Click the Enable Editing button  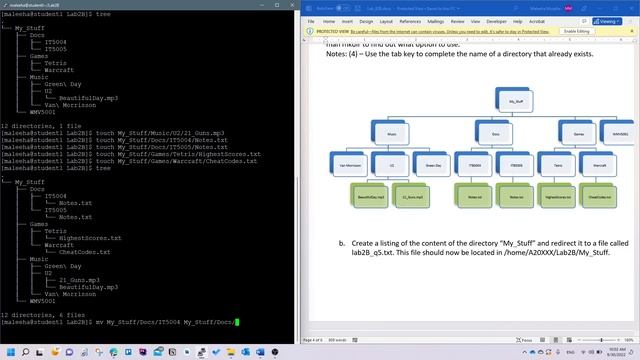pyautogui.click(x=577, y=31)
